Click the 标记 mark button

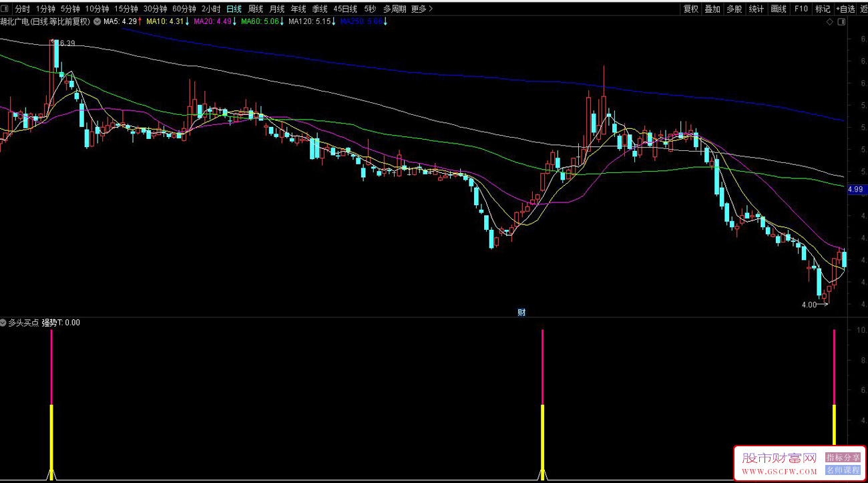click(x=823, y=9)
